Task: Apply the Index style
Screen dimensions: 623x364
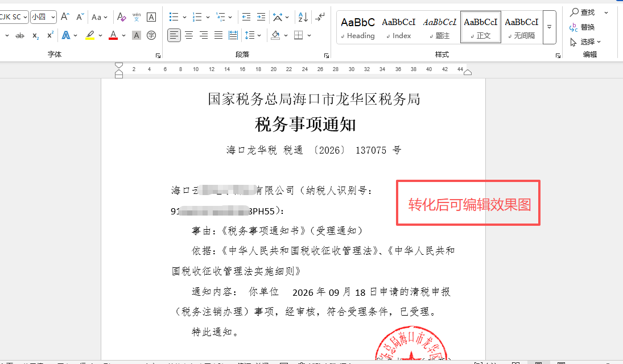Action: pyautogui.click(x=398, y=27)
